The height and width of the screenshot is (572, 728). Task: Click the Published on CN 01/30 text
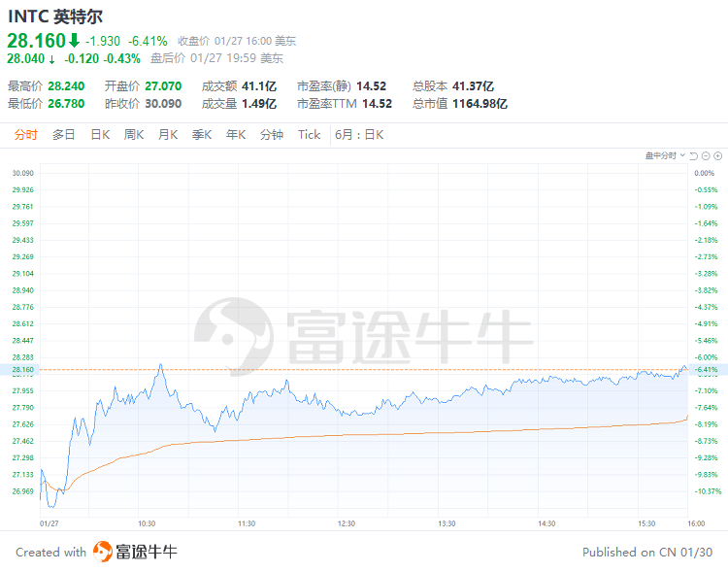point(647,553)
